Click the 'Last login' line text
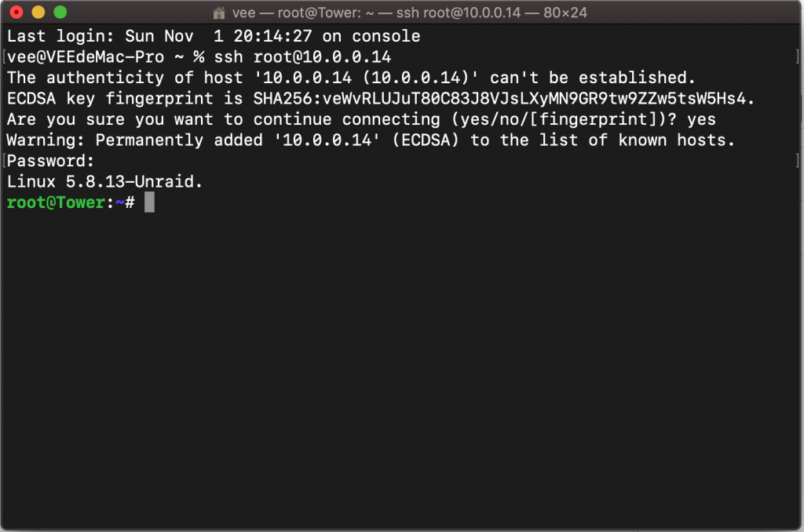Image resolution: width=804 pixels, height=532 pixels. (x=214, y=36)
